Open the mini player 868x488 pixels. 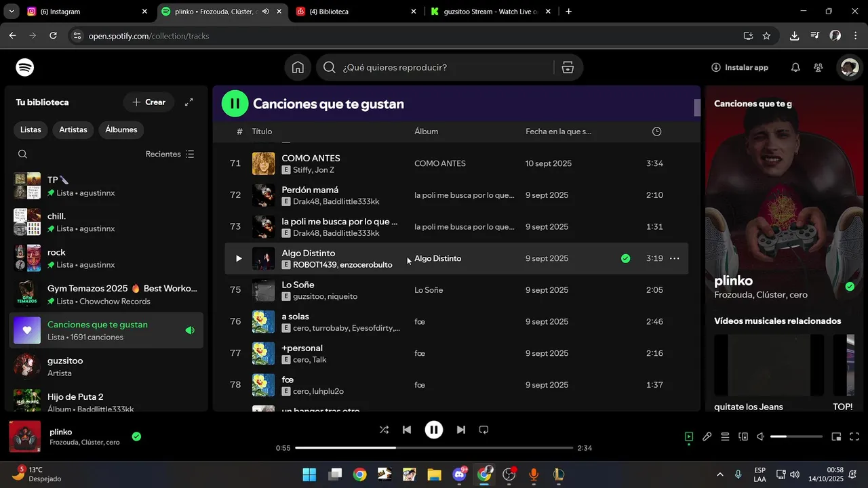coord(836,437)
